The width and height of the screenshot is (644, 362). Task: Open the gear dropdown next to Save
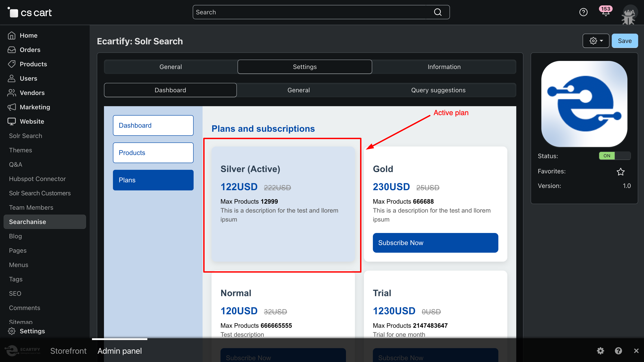(596, 41)
